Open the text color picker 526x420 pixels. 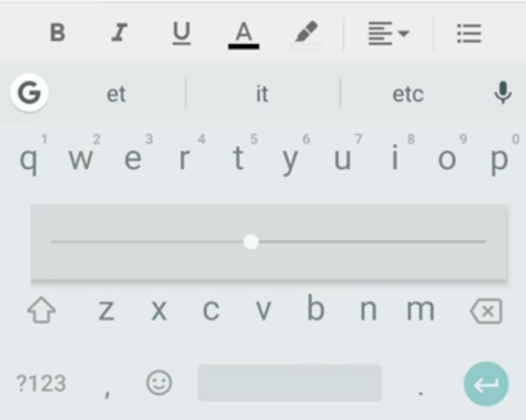[244, 35]
